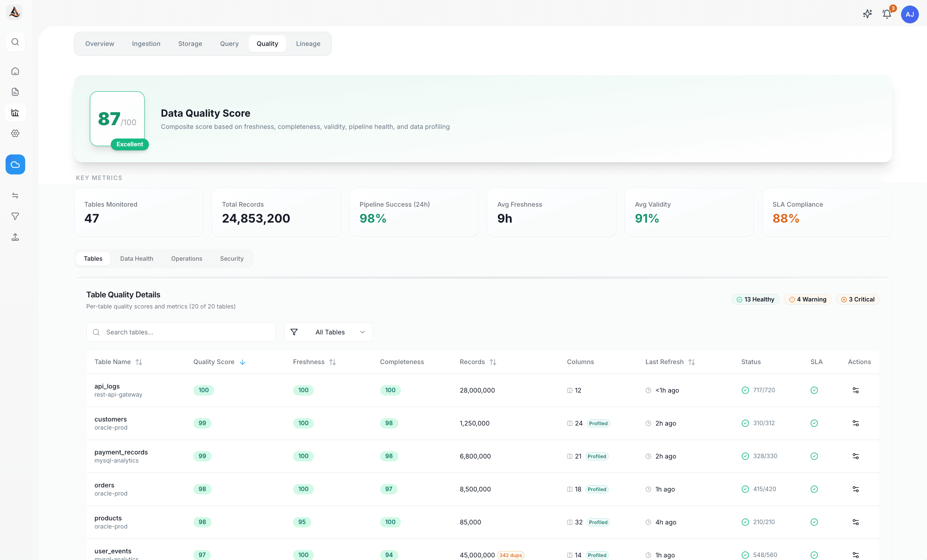Viewport: 927px width, 560px height.
Task: Switch to the Lineage tab
Action: tap(308, 43)
